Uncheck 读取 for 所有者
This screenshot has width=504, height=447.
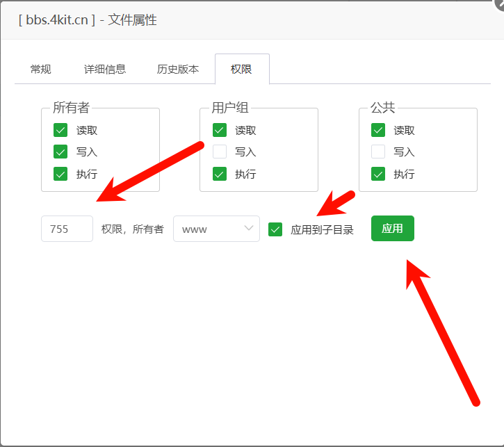point(60,130)
